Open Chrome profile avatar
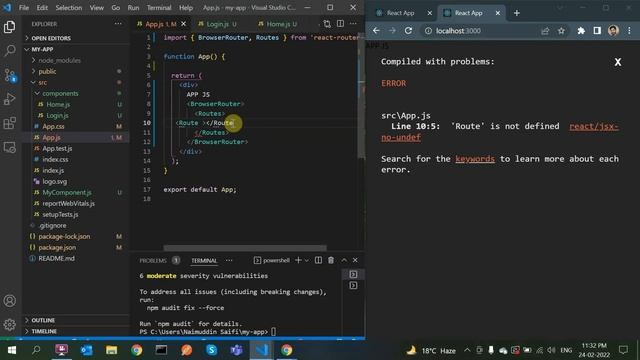640x360 pixels. 613,31
